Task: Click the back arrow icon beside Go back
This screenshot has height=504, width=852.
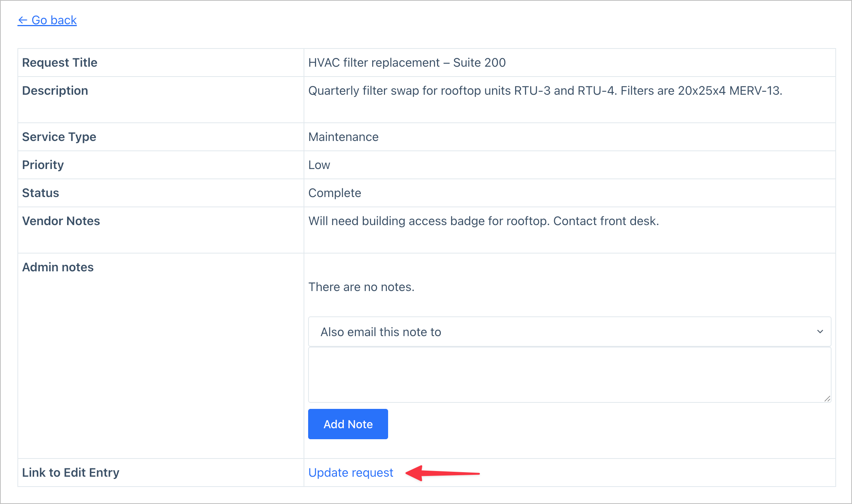Action: coord(23,20)
